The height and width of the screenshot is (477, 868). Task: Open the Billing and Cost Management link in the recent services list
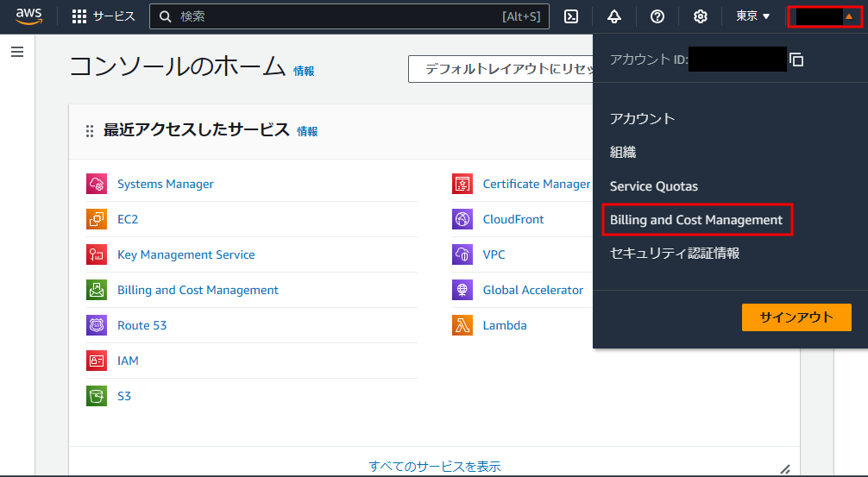pyautogui.click(x=198, y=290)
